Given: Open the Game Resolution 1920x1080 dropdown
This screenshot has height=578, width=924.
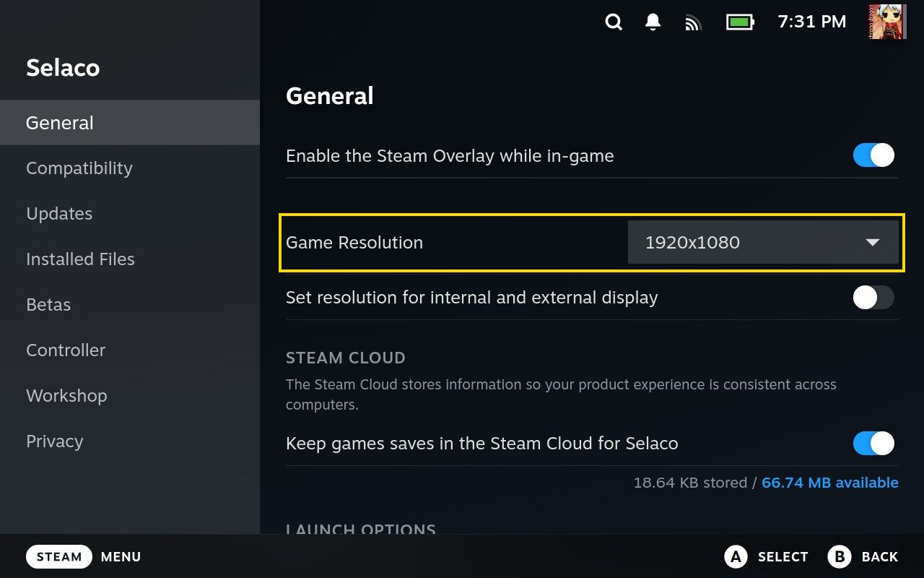Looking at the screenshot, I should click(x=762, y=242).
